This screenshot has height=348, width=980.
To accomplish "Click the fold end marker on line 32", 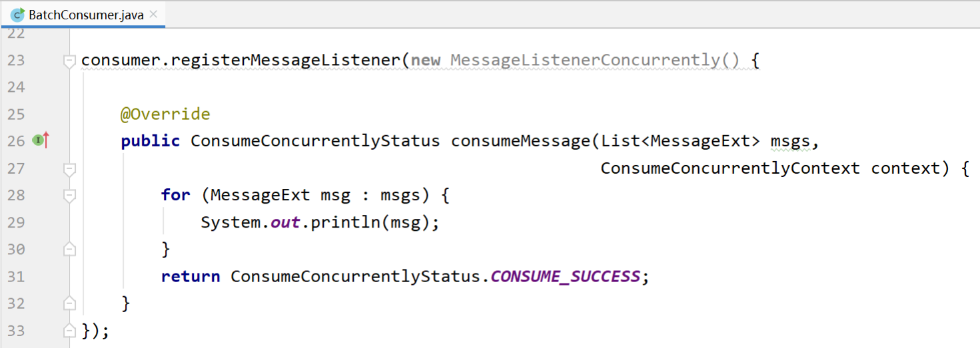I will [x=69, y=303].
